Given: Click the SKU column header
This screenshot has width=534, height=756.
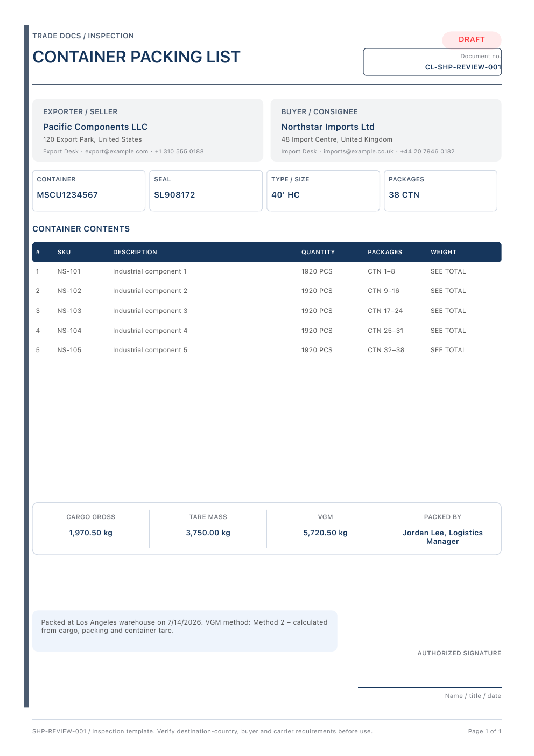Looking at the screenshot, I should pos(64,252).
